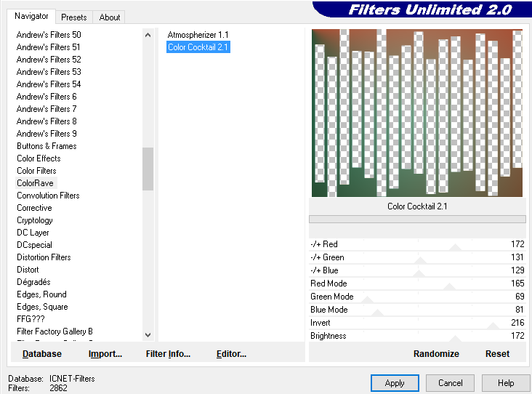Click the category list scroll down arrow
Screen dimensions: 532x394
point(148,335)
